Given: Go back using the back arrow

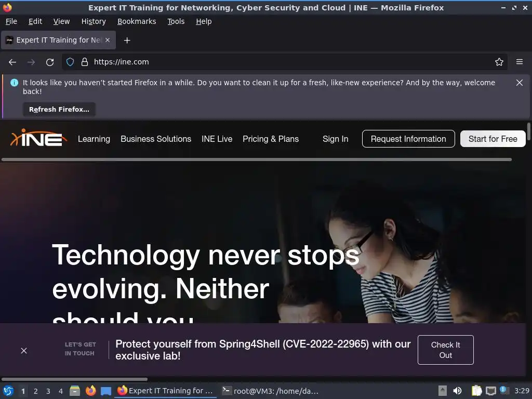Looking at the screenshot, I should click(x=12, y=62).
